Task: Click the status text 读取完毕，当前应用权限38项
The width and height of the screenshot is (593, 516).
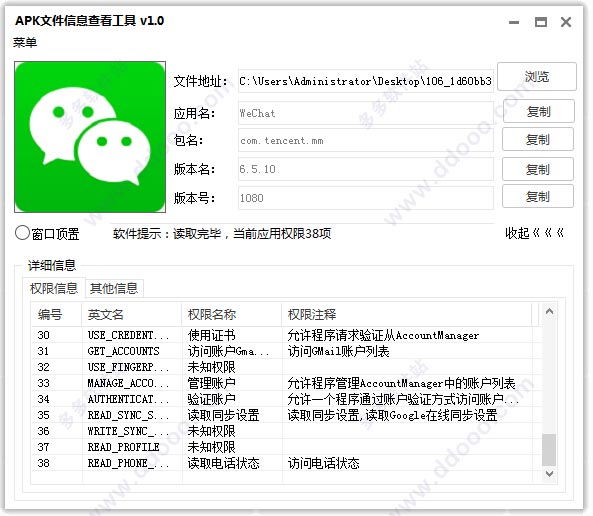Action: click(252, 234)
